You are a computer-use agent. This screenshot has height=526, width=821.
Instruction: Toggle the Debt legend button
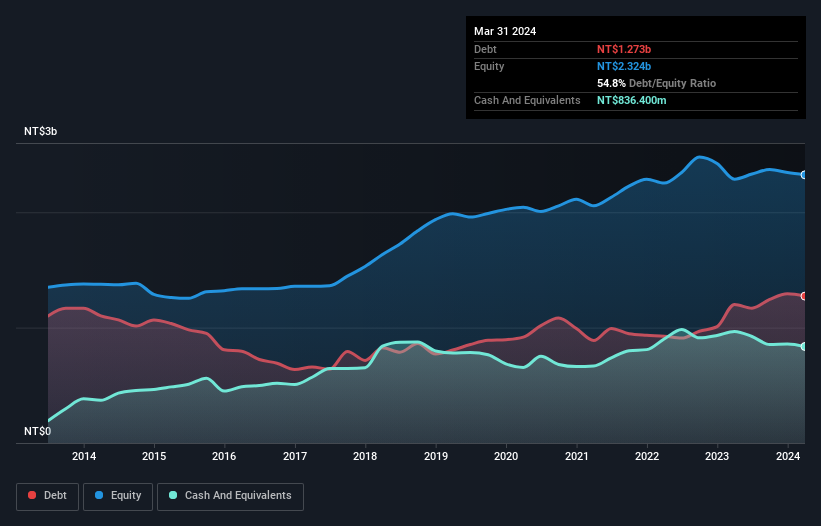(47, 496)
